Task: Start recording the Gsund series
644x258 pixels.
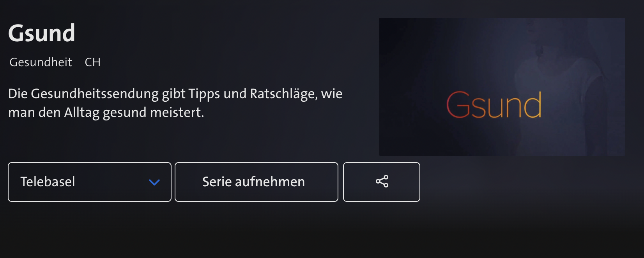Action: (x=257, y=182)
